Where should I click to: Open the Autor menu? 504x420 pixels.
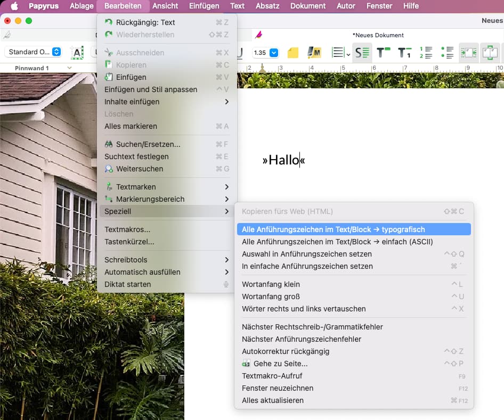click(x=346, y=6)
